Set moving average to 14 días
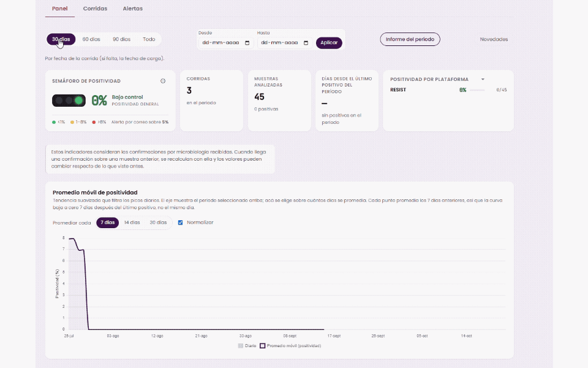 coord(132,223)
